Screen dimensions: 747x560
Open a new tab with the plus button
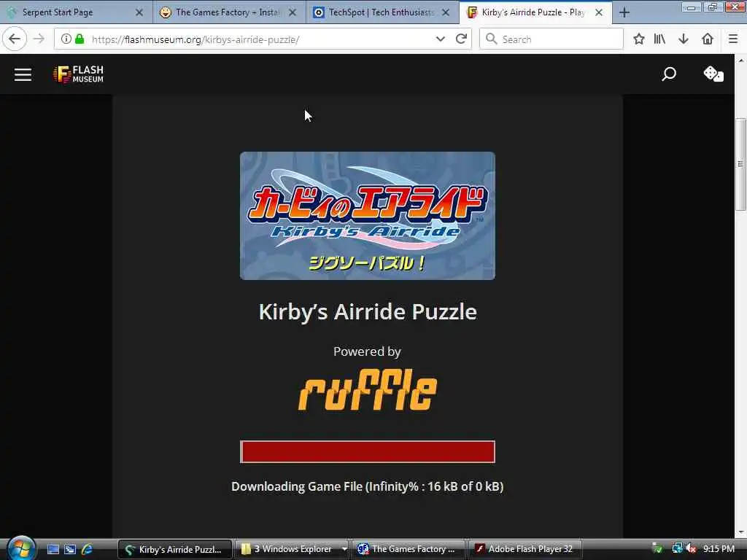click(624, 12)
